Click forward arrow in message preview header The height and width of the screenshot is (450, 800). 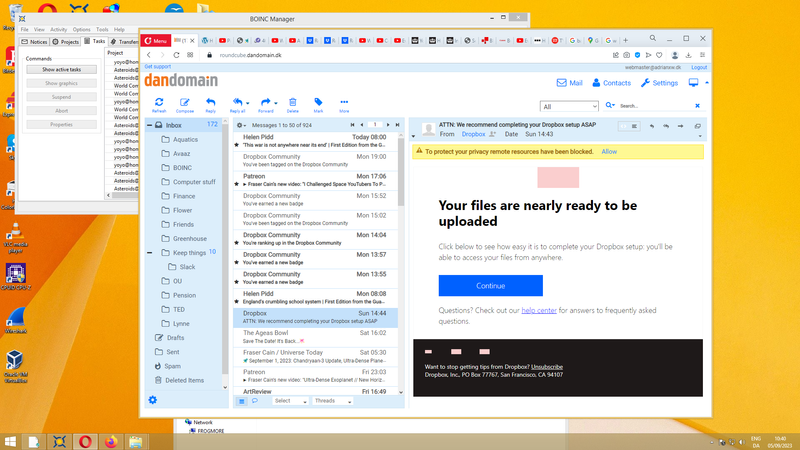click(680, 126)
